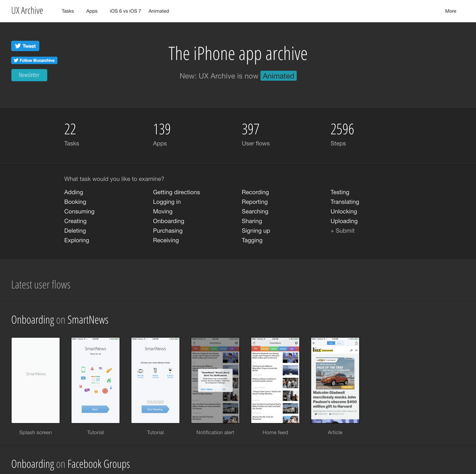
Task: View the Reporting task
Action: click(x=255, y=202)
